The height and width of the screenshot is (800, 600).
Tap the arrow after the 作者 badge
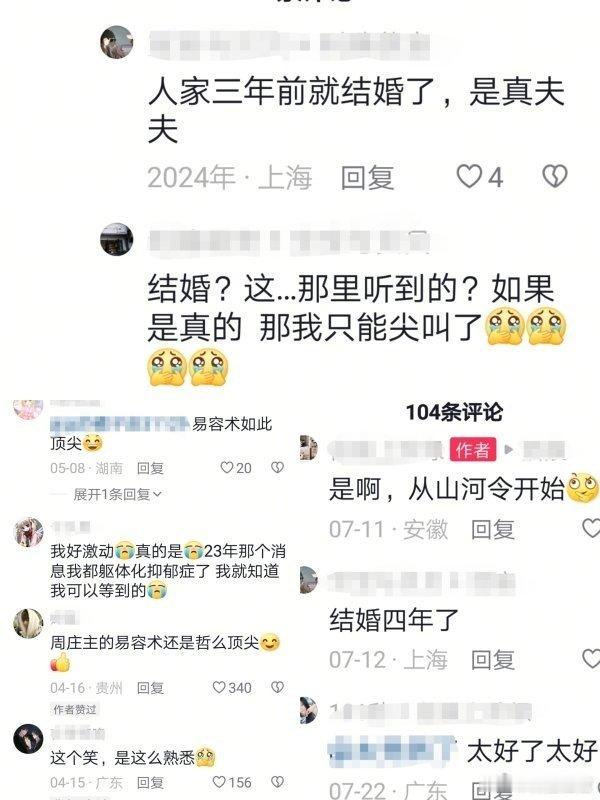pyautogui.click(x=508, y=449)
